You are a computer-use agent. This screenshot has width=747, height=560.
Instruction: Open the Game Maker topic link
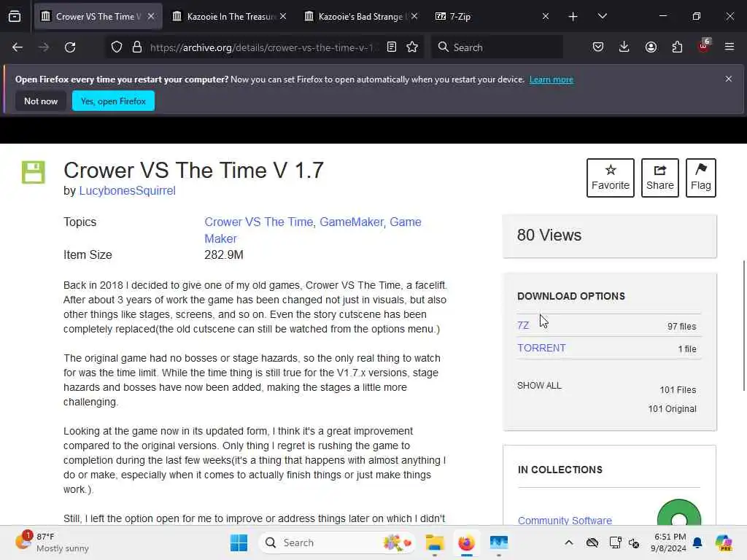pyautogui.click(x=312, y=230)
